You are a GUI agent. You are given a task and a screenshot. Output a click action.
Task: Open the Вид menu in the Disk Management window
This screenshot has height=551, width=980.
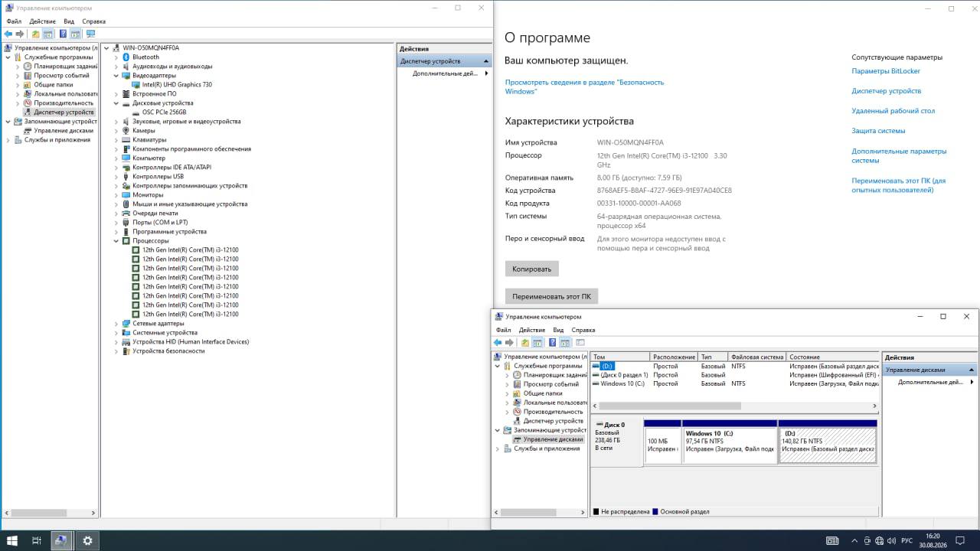point(558,330)
